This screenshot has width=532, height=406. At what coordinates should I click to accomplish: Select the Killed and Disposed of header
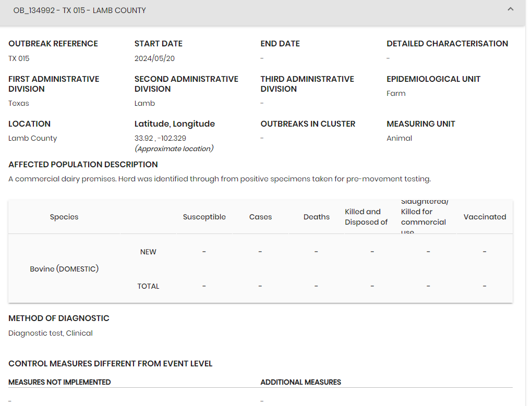pos(366,217)
